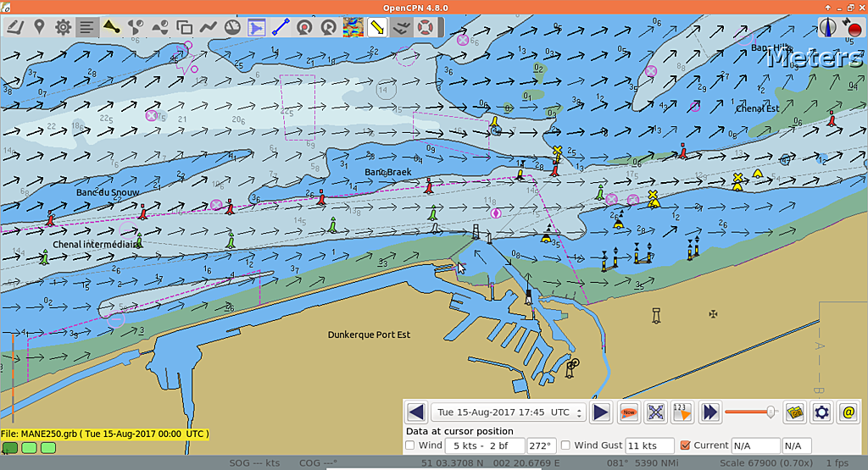868x470 pixels.
Task: Select the middle light green chart bar key
Action: point(30,448)
